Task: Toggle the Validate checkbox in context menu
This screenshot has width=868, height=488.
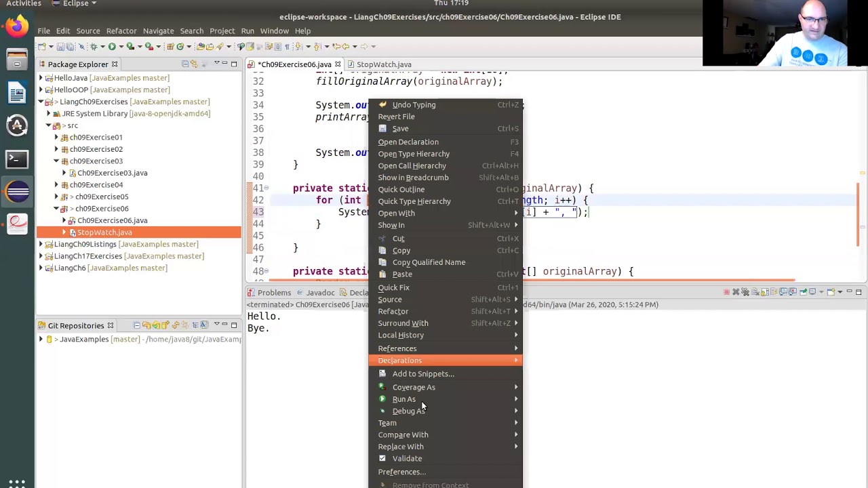Action: click(382, 458)
